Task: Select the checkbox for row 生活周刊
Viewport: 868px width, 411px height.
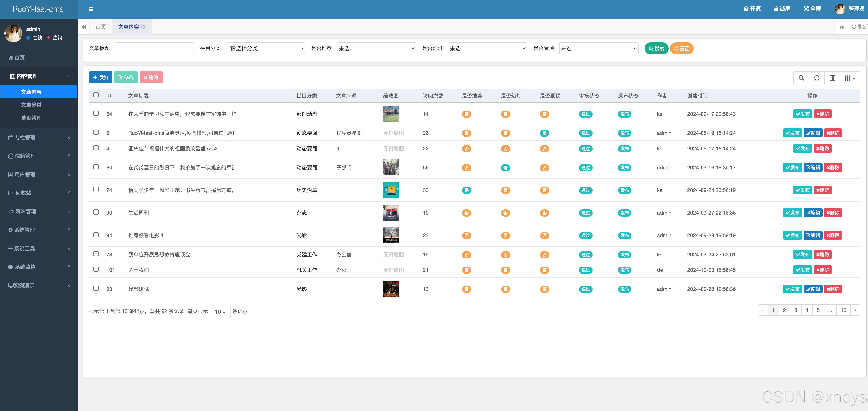Action: [x=96, y=212]
